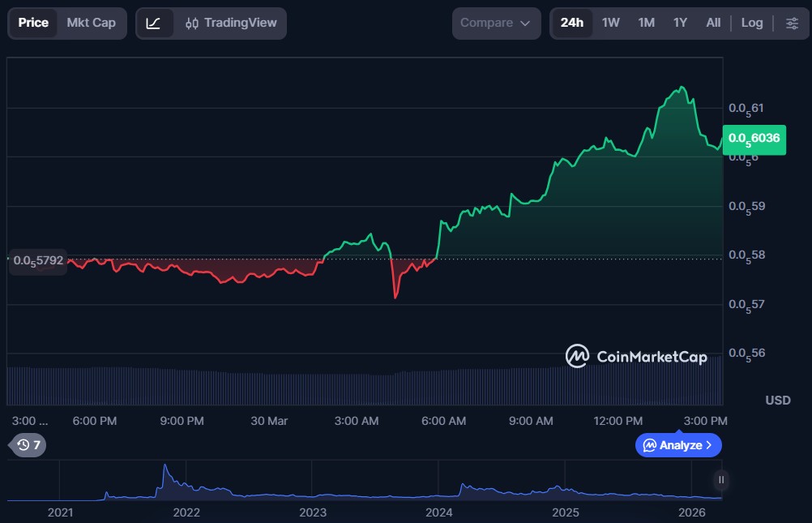The height and width of the screenshot is (523, 812).
Task: Choose the 1Y time range
Action: tap(680, 23)
